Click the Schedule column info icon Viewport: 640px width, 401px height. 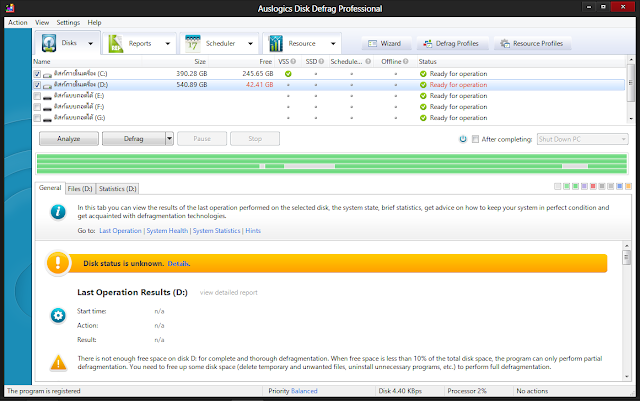click(368, 61)
